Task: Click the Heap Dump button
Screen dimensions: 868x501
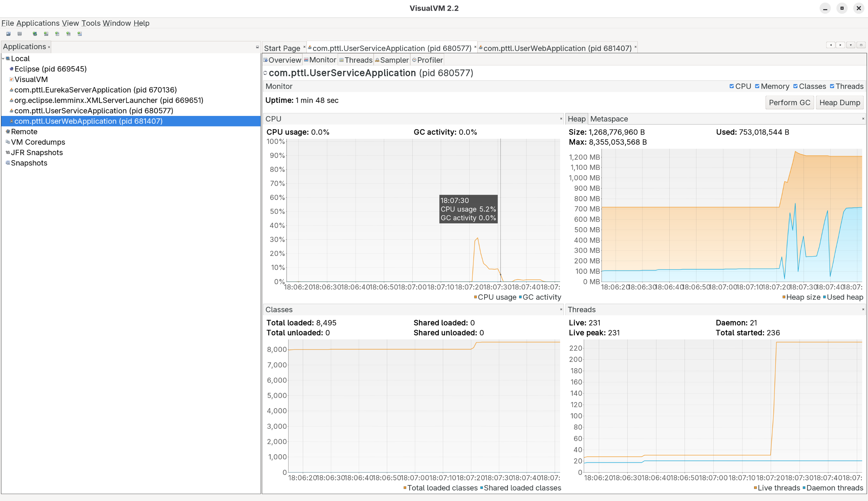Action: pyautogui.click(x=840, y=103)
